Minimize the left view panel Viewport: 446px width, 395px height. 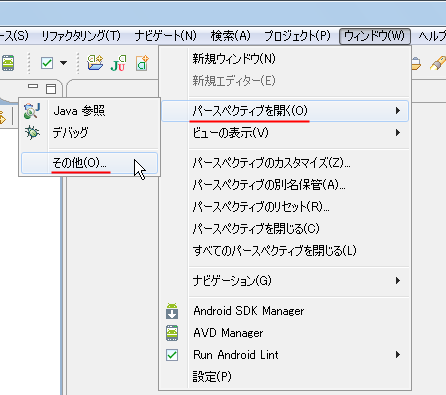pos(33,87)
